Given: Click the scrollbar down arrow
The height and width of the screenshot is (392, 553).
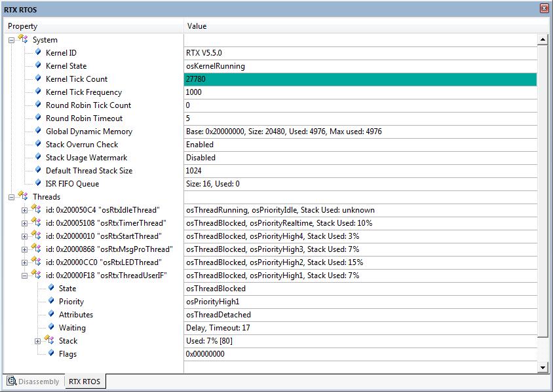Looking at the screenshot, I should [543, 368].
